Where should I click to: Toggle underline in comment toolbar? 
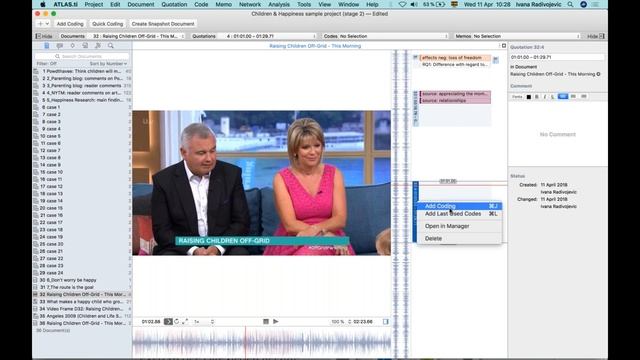tap(552, 97)
